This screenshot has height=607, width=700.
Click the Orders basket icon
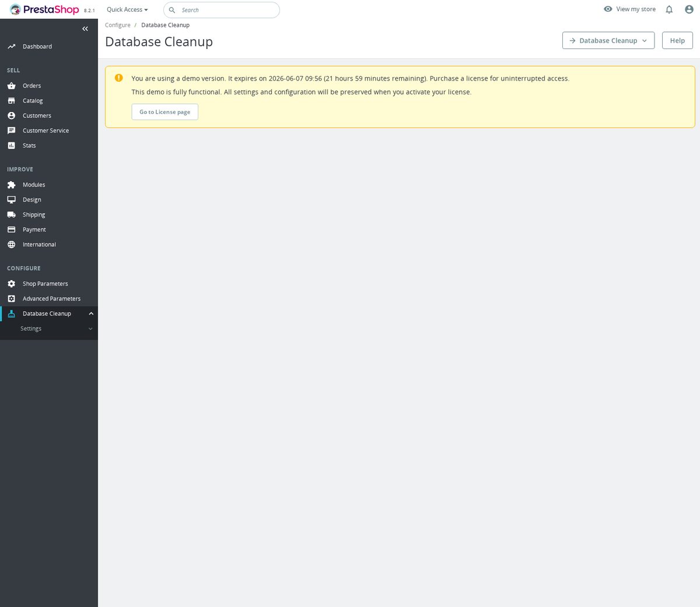click(x=11, y=86)
